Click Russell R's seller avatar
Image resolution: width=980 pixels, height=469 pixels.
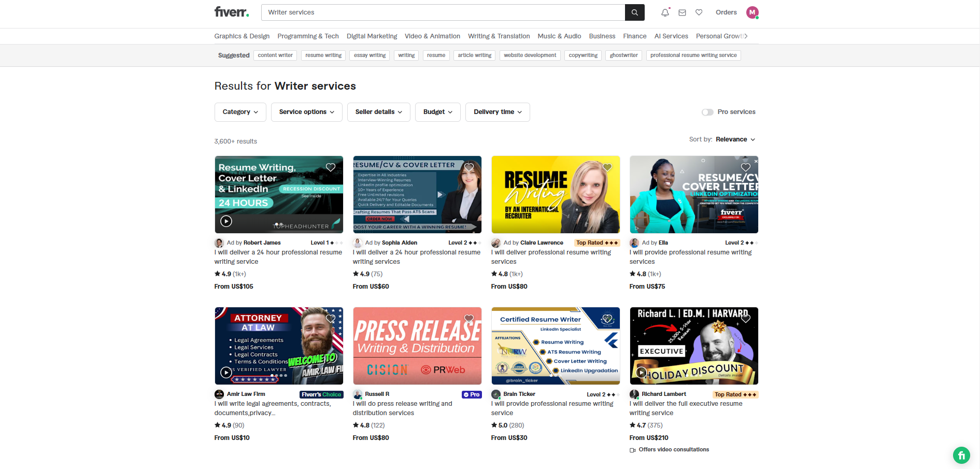point(358,394)
